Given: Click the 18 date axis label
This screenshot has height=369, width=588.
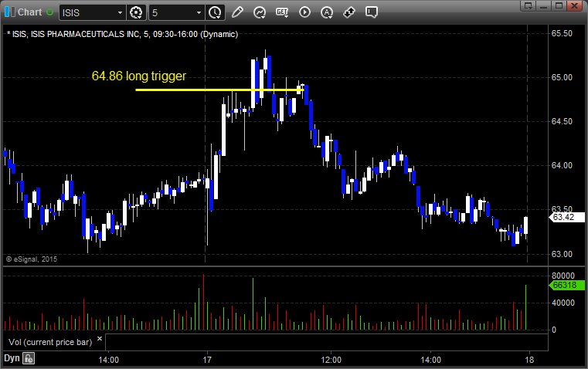Looking at the screenshot, I should (529, 360).
